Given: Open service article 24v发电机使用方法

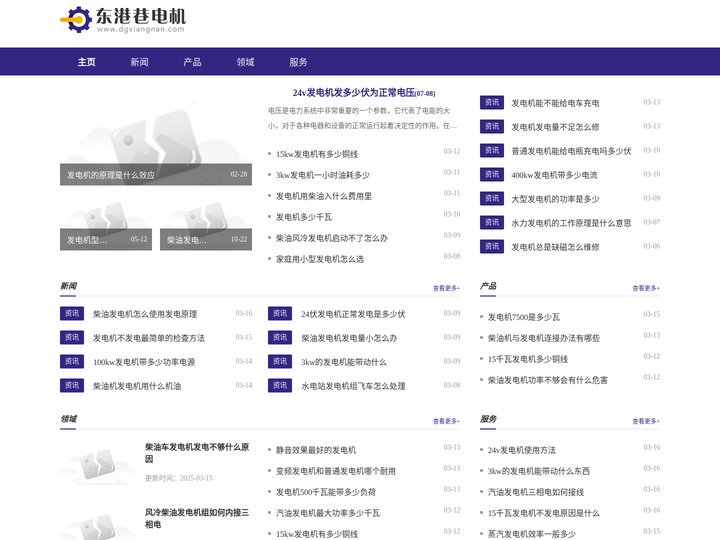Looking at the screenshot, I should (x=522, y=450).
